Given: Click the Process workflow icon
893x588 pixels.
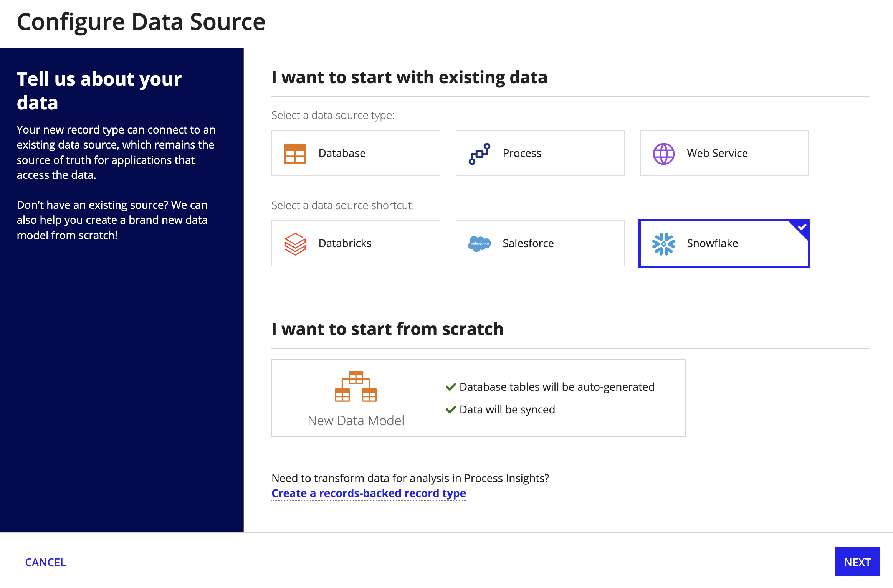Looking at the screenshot, I should point(479,154).
